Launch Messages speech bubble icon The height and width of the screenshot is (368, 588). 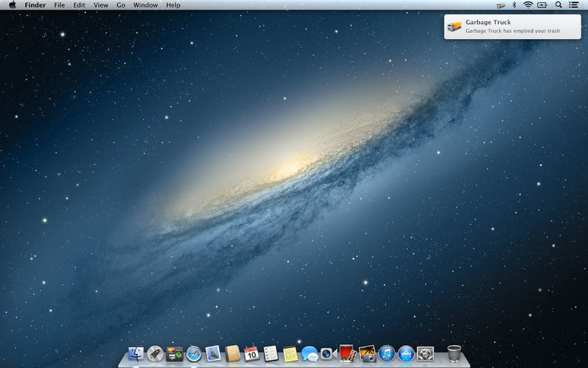pos(309,354)
